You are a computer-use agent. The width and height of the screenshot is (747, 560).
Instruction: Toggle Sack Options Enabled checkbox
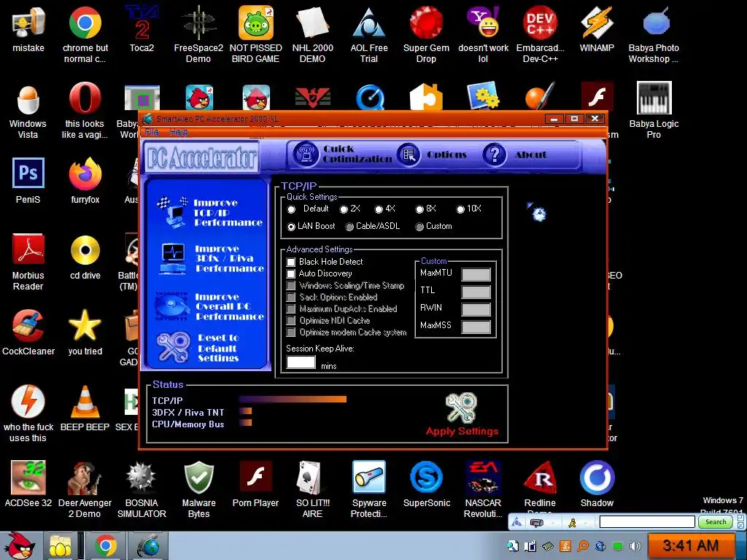(x=290, y=297)
